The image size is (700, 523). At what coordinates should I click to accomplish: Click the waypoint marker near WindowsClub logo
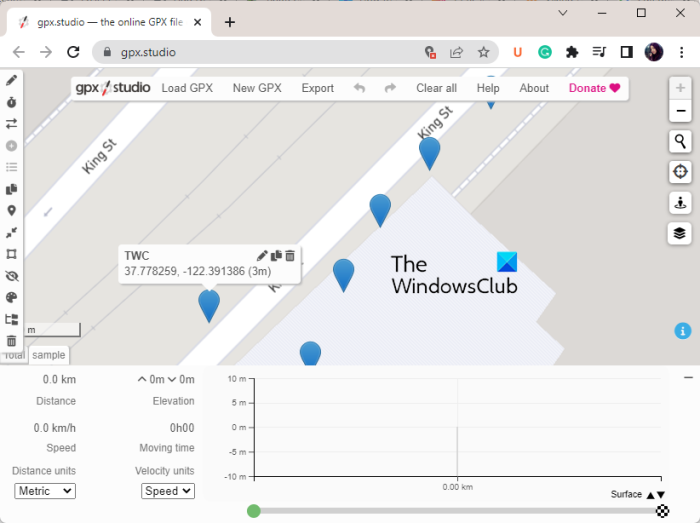click(x=344, y=274)
